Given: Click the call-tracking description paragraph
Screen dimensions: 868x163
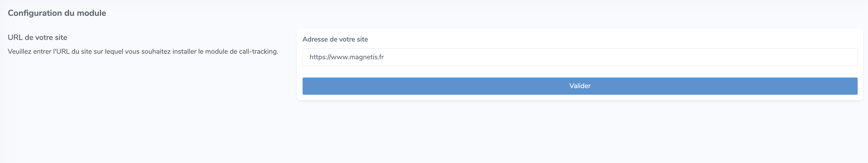Looking at the screenshot, I should [x=143, y=52].
